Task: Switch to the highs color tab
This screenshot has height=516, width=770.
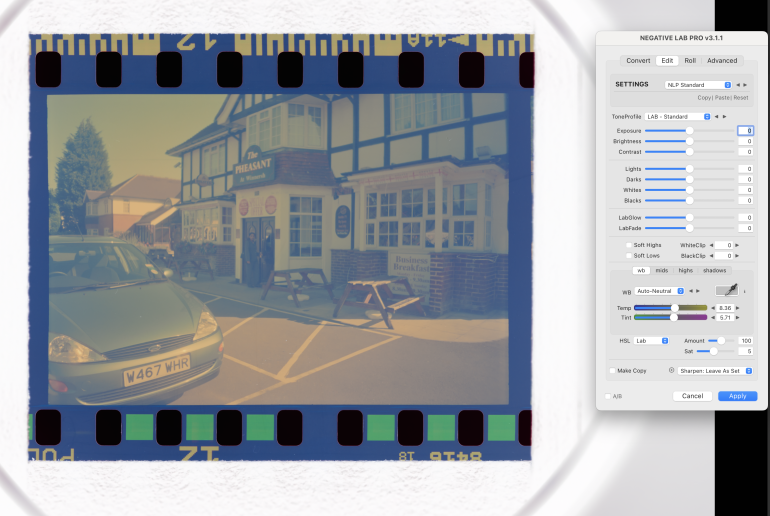Action: pyautogui.click(x=686, y=271)
